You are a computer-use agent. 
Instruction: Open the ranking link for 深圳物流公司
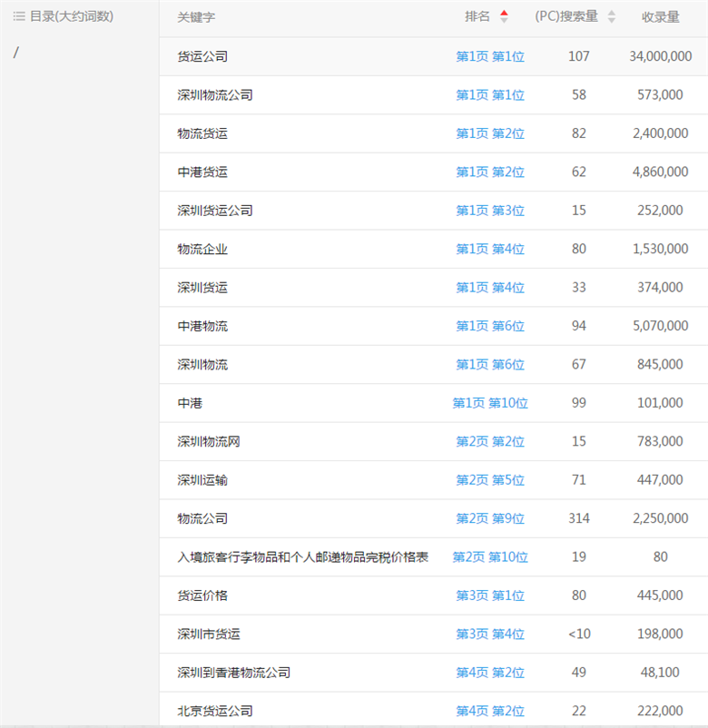pyautogui.click(x=489, y=94)
